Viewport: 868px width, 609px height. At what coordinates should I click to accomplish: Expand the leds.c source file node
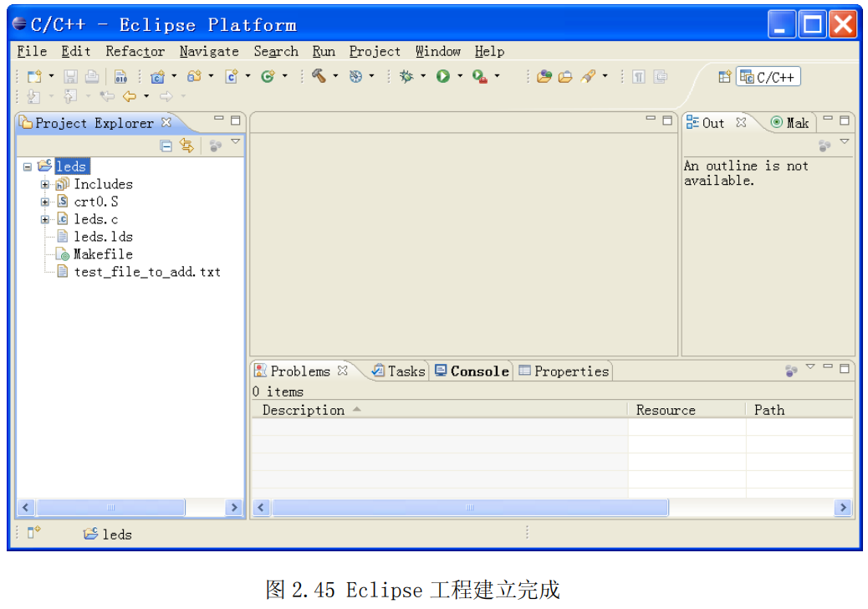[x=45, y=219]
